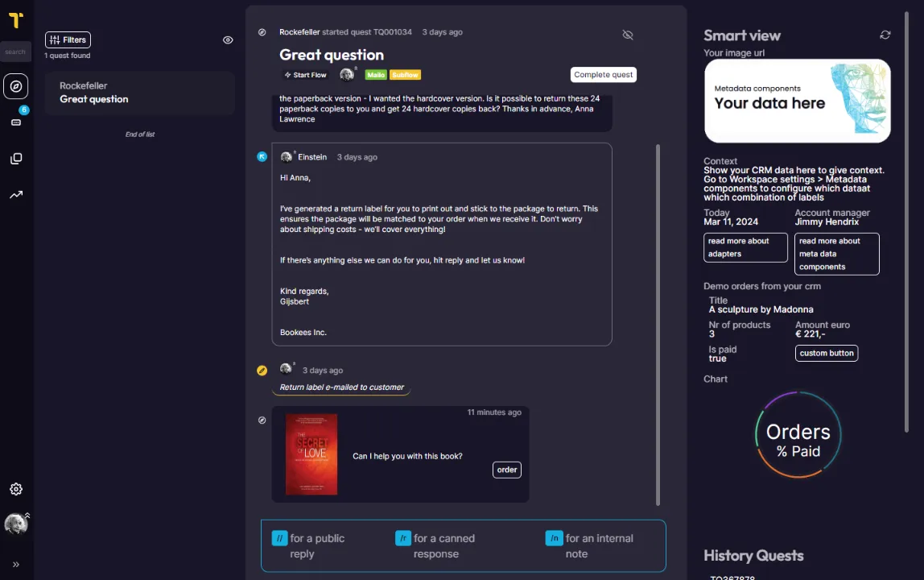Expand sidebar with double chevron
This screenshot has width=924, height=580.
click(16, 565)
